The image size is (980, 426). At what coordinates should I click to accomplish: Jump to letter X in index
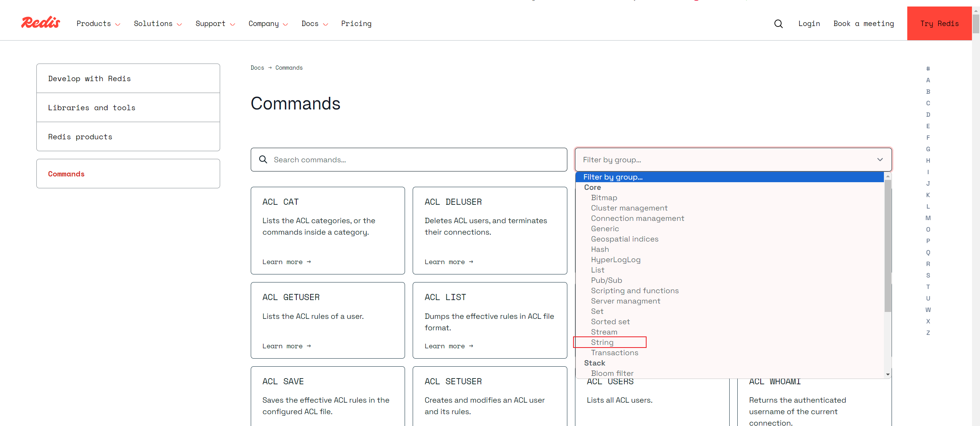[x=928, y=322]
